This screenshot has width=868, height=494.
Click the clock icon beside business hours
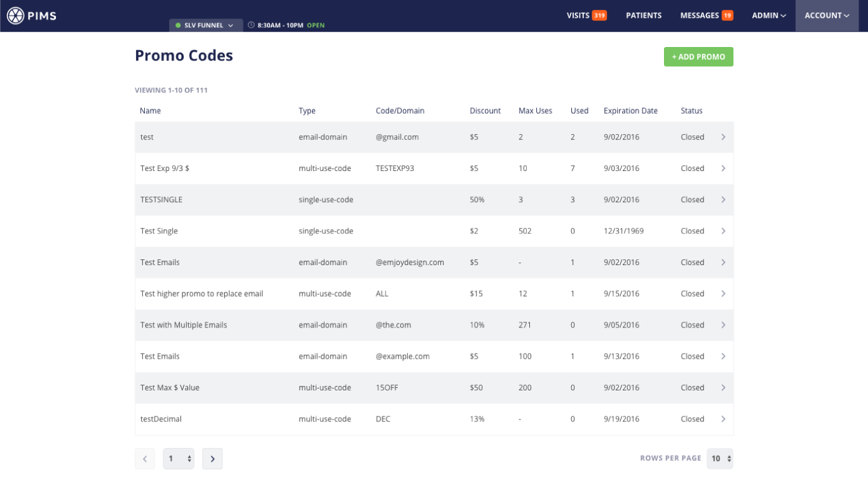[x=253, y=26]
